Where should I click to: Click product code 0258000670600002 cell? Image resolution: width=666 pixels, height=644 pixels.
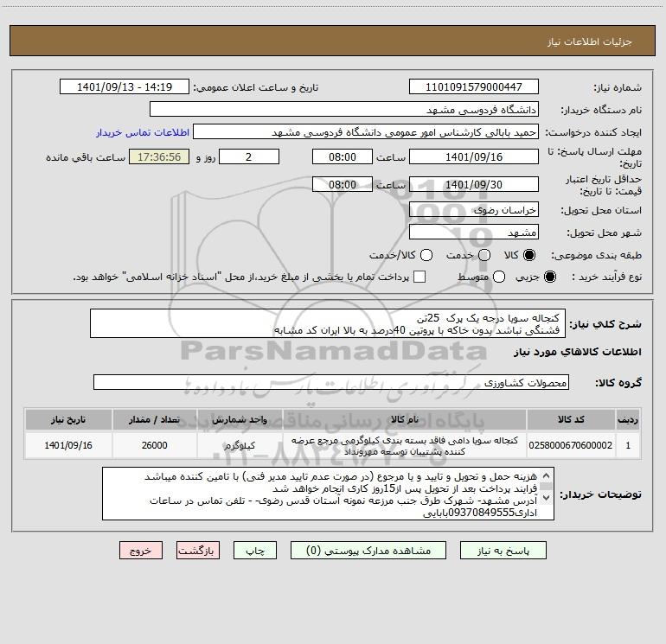click(x=571, y=445)
